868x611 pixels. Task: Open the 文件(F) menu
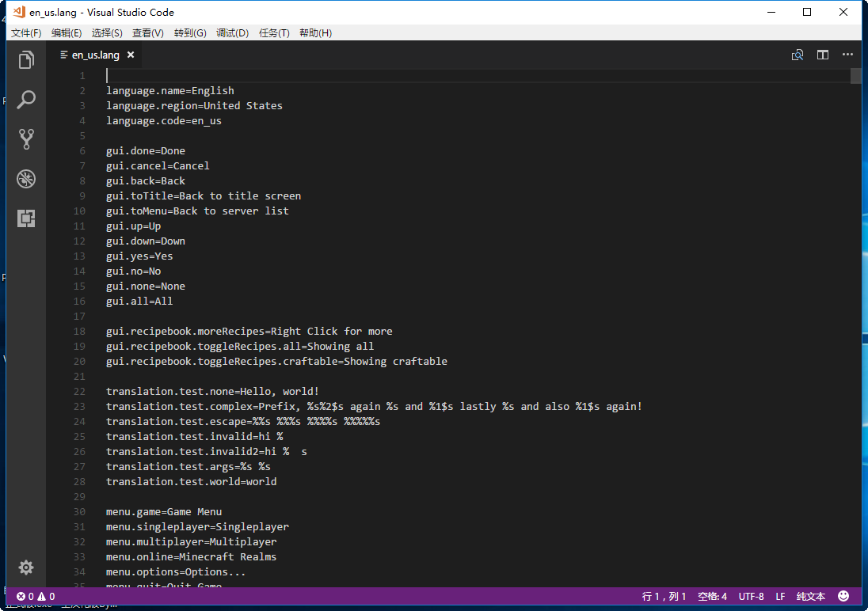click(x=26, y=33)
